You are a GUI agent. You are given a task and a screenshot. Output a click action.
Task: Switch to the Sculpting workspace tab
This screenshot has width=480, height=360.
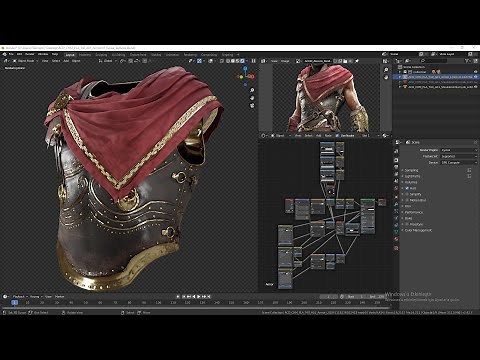tap(101, 55)
